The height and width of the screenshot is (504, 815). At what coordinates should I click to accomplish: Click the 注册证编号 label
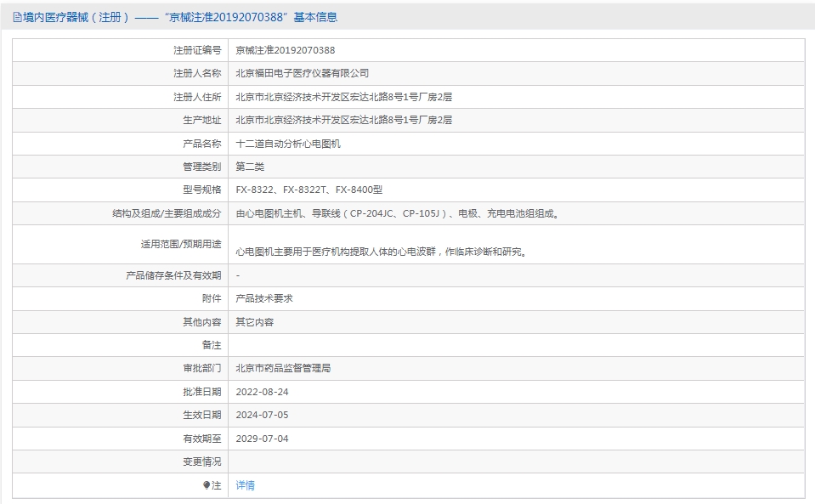197,50
